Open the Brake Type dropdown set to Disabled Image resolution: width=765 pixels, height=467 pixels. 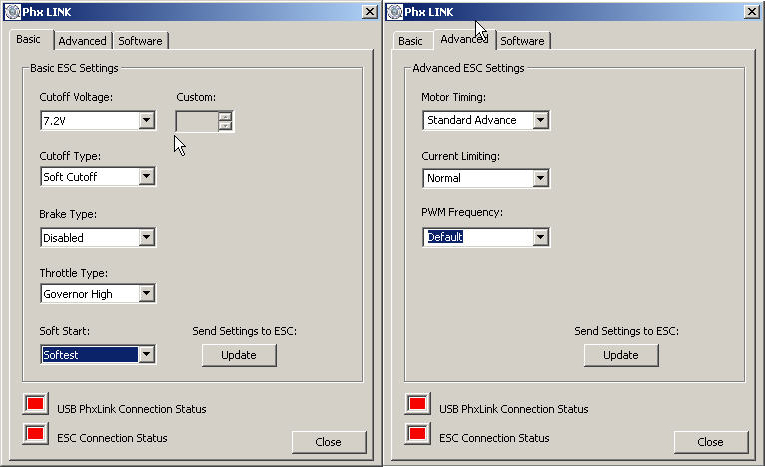point(146,238)
